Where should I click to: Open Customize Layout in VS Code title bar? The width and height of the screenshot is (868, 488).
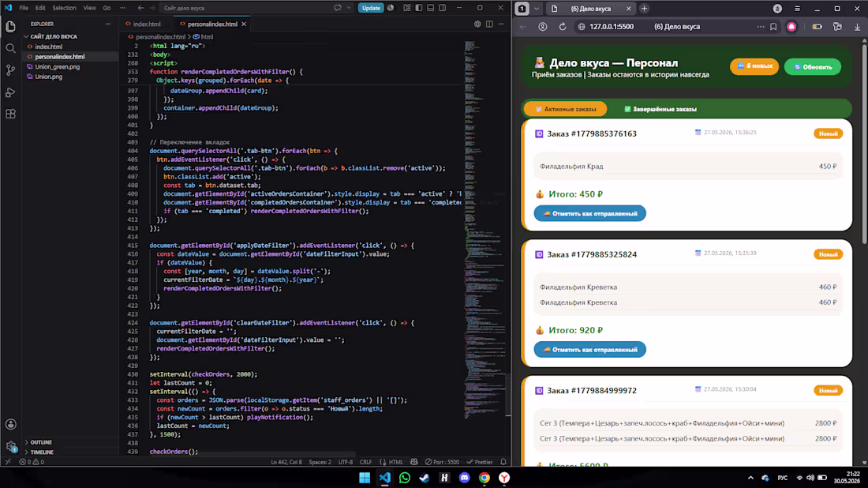coord(407,8)
